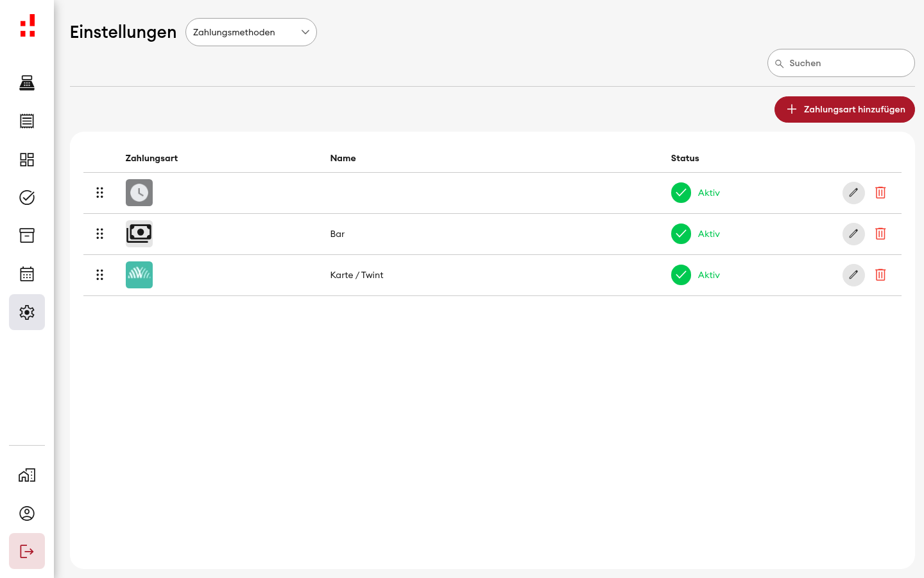Image resolution: width=924 pixels, height=578 pixels.
Task: Focus the Suchen search field
Action: coord(841,63)
